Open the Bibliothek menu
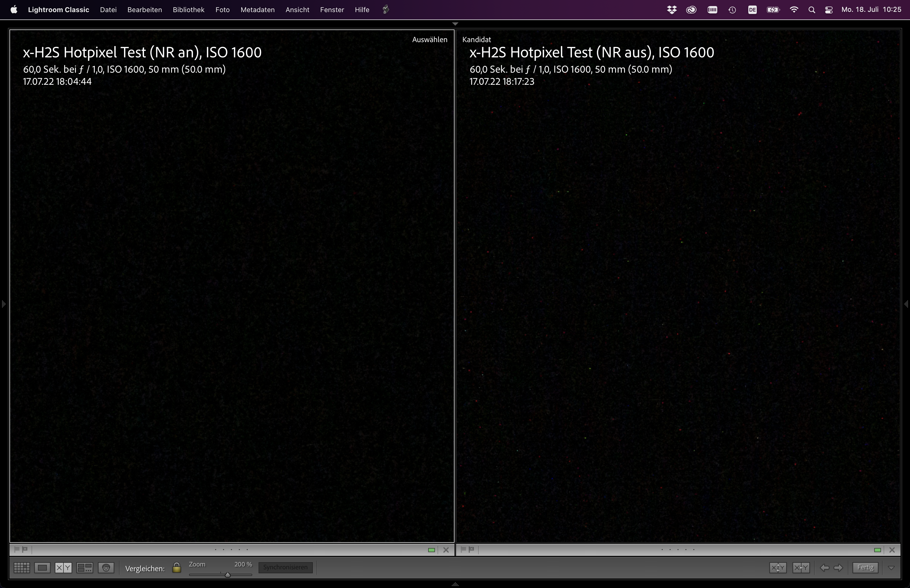The image size is (910, 588). (189, 9)
